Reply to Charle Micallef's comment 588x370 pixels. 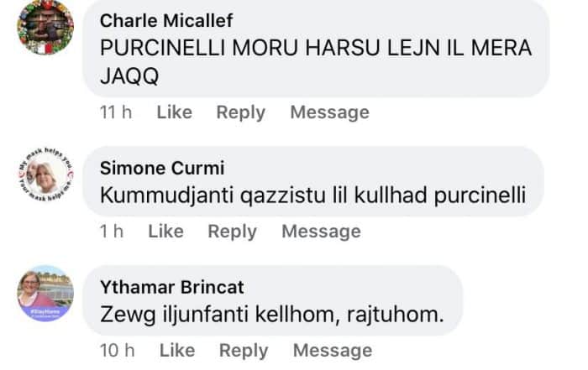tap(240, 112)
